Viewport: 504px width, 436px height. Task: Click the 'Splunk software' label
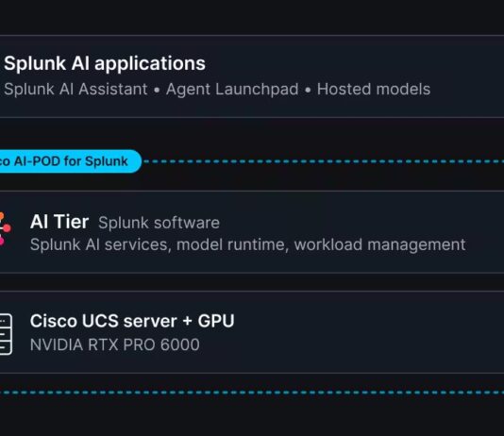(159, 223)
